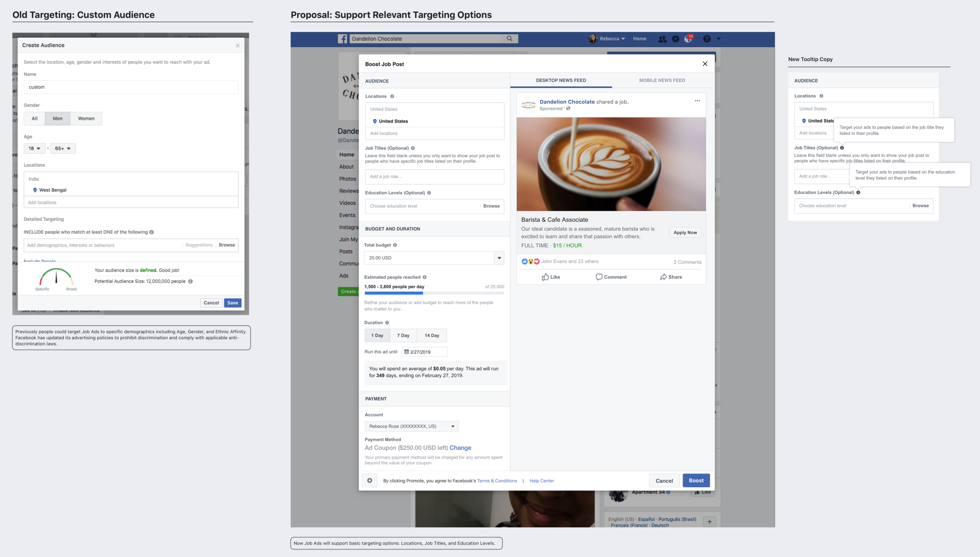Open Help Center link

pyautogui.click(x=541, y=481)
